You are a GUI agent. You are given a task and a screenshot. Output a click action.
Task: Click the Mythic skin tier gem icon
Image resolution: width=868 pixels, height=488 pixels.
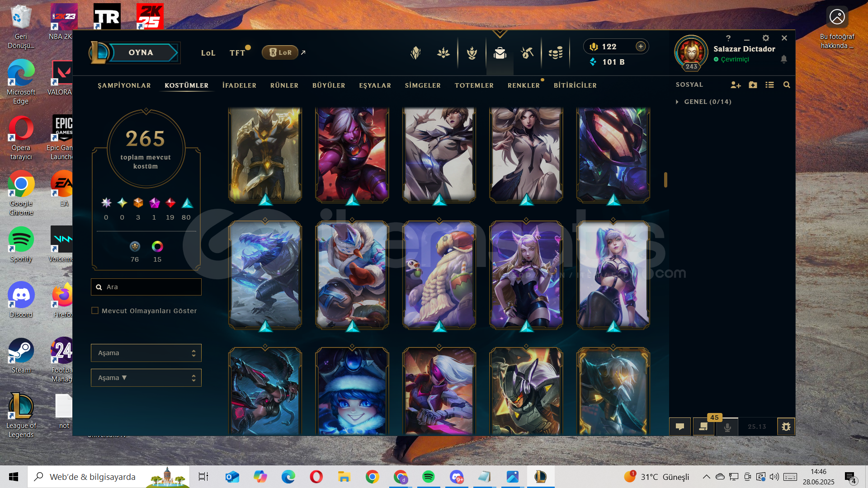(x=155, y=203)
